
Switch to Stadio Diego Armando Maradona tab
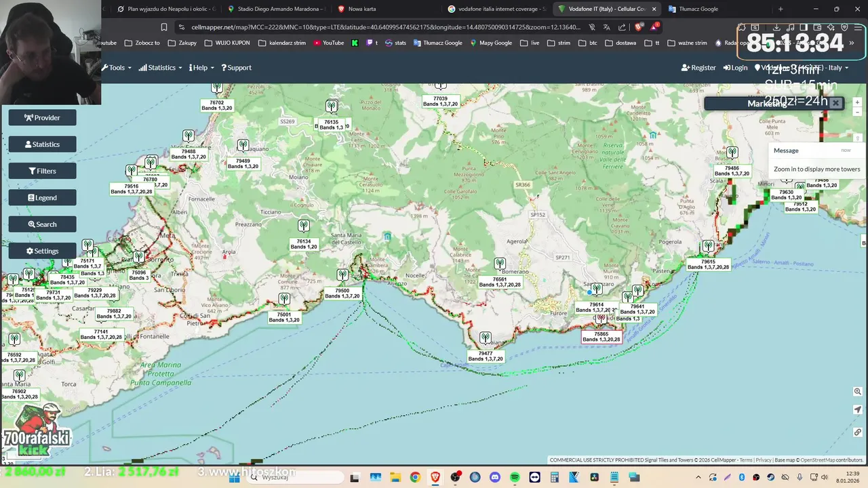point(277,9)
